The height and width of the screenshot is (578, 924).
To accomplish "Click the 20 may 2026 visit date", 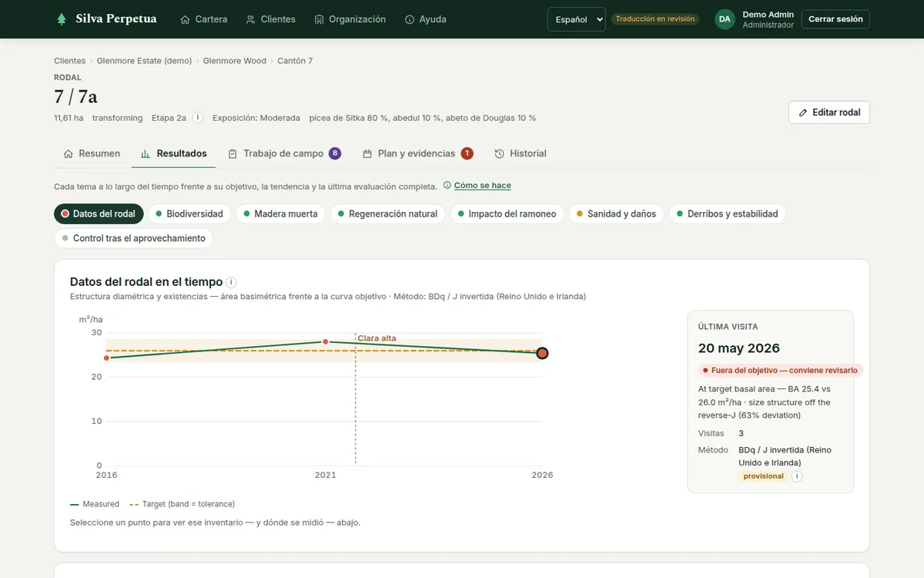I will [x=739, y=348].
